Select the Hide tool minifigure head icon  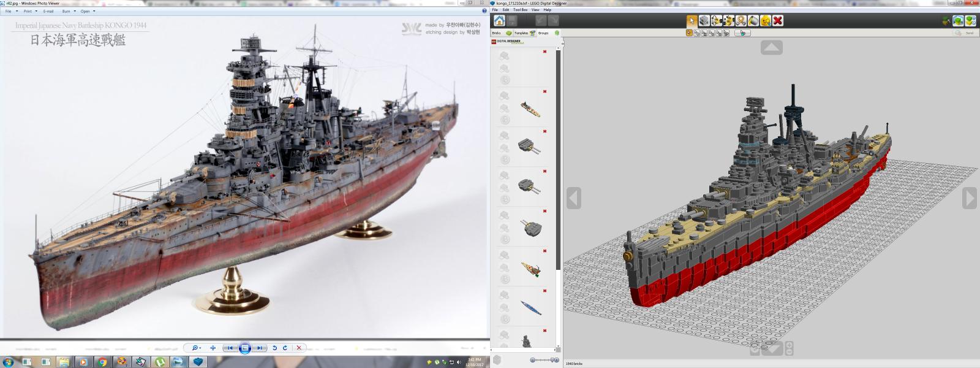[x=765, y=21]
